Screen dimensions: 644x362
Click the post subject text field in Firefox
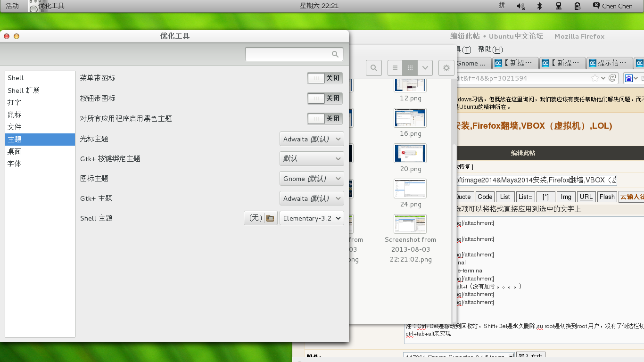tap(536, 180)
